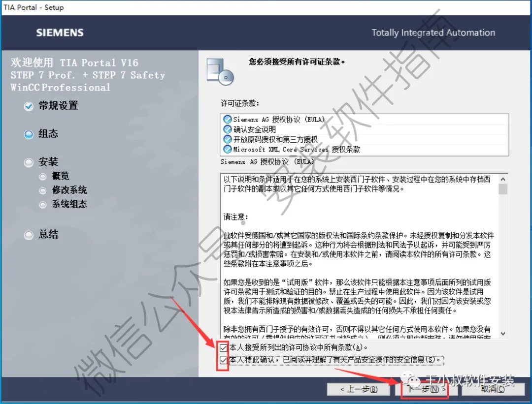Toggle the 本人特此确认 safety information checkbox
532x404 pixels.
[223, 360]
